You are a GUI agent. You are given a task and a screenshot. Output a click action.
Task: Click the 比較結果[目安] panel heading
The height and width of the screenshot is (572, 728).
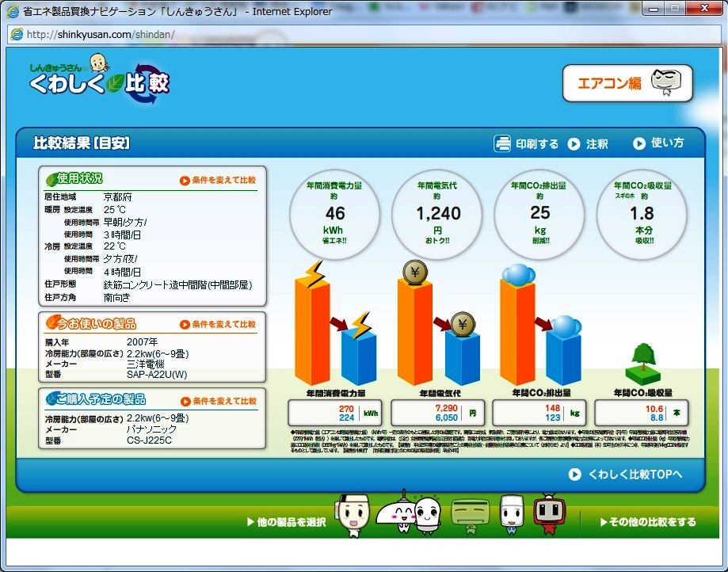click(x=82, y=143)
